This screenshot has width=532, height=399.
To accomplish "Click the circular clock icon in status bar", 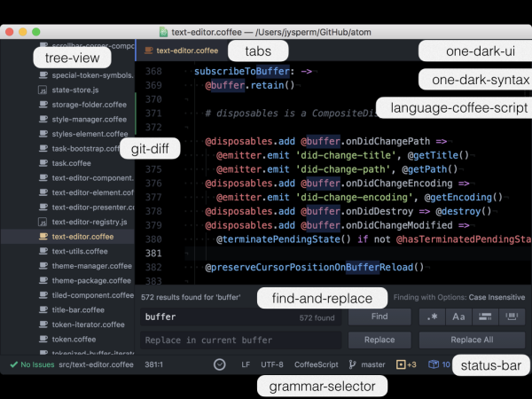I will click(220, 364).
